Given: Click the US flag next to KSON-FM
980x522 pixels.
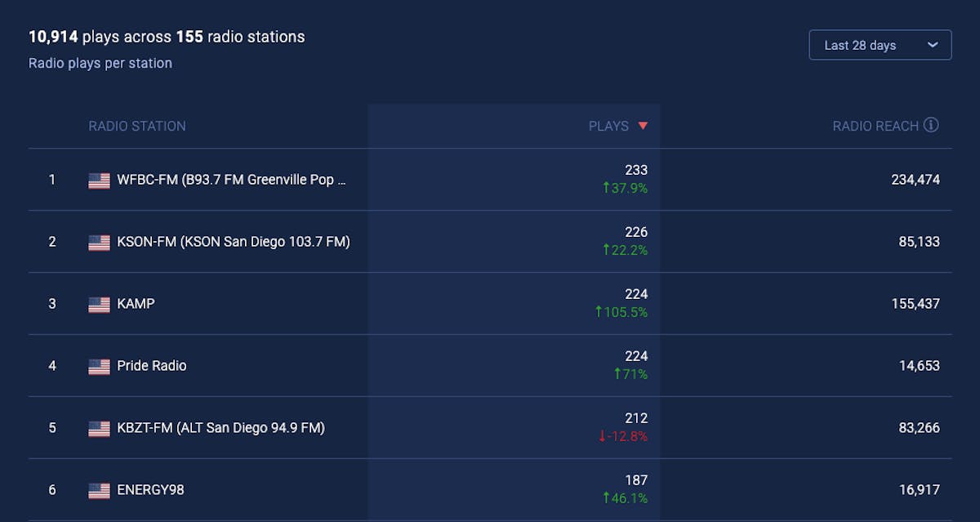Looking at the screenshot, I should coord(99,243).
